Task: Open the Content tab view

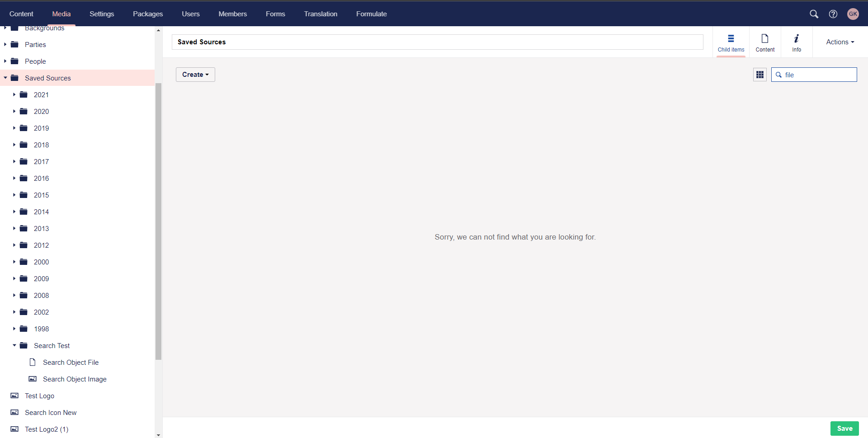Action: 764,42
